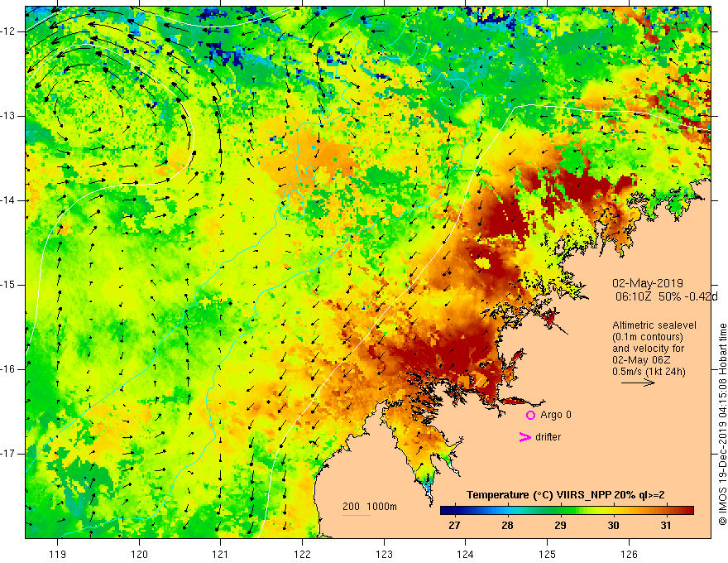The height and width of the screenshot is (563, 728).
Task: Click the magenta Argo circle legend symbol
Action: click(x=530, y=416)
